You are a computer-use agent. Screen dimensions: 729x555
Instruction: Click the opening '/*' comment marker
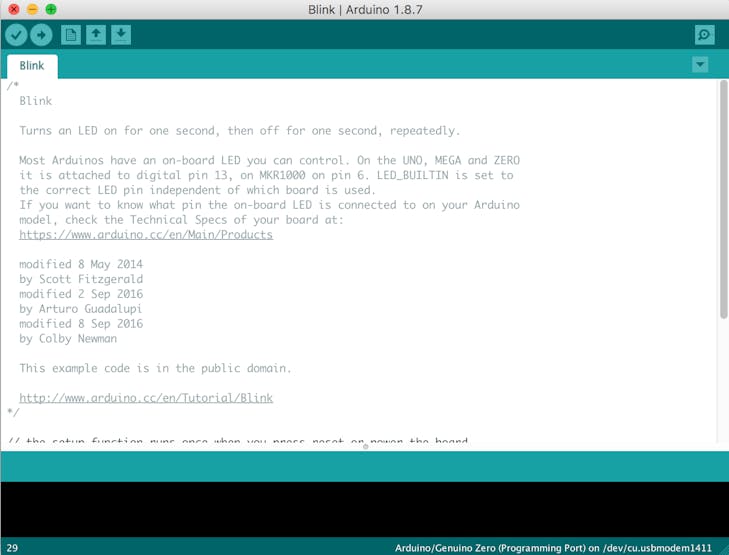coord(13,86)
